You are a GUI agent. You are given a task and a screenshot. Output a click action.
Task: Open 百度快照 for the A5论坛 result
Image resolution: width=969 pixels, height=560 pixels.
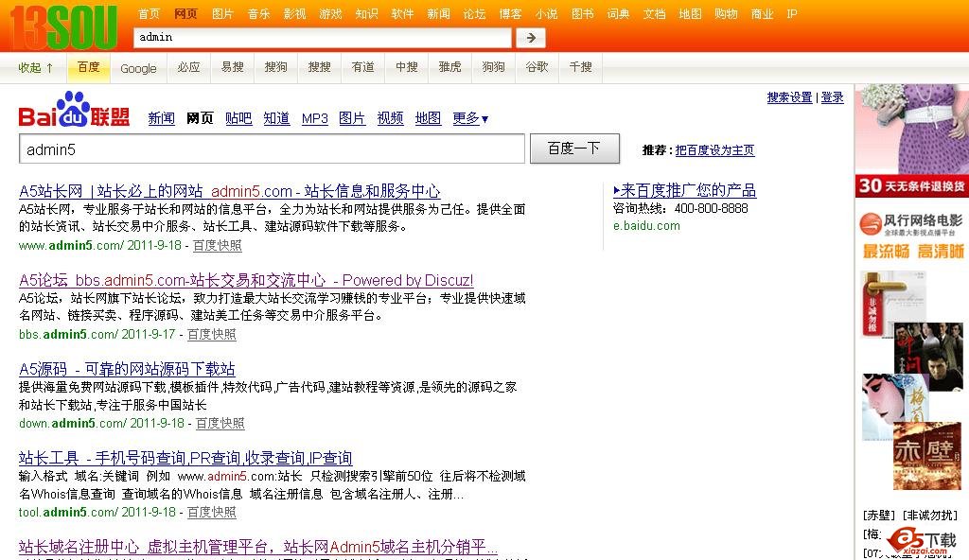pyautogui.click(x=212, y=334)
